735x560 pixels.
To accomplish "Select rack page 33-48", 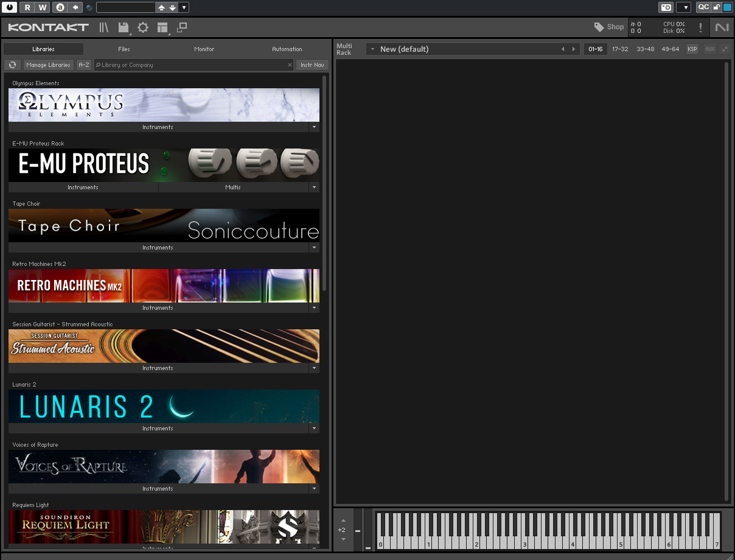I will pyautogui.click(x=645, y=49).
